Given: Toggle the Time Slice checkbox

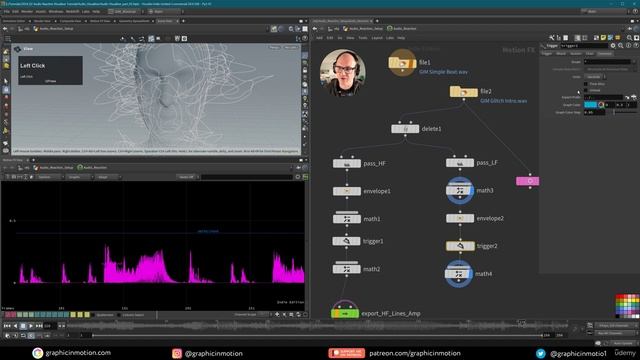Looking at the screenshot, I should pyautogui.click(x=586, y=84).
